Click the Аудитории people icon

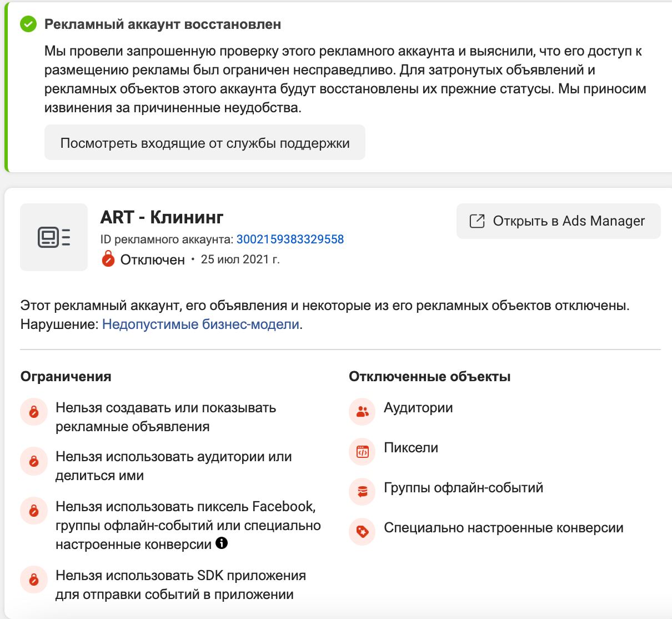(x=362, y=412)
